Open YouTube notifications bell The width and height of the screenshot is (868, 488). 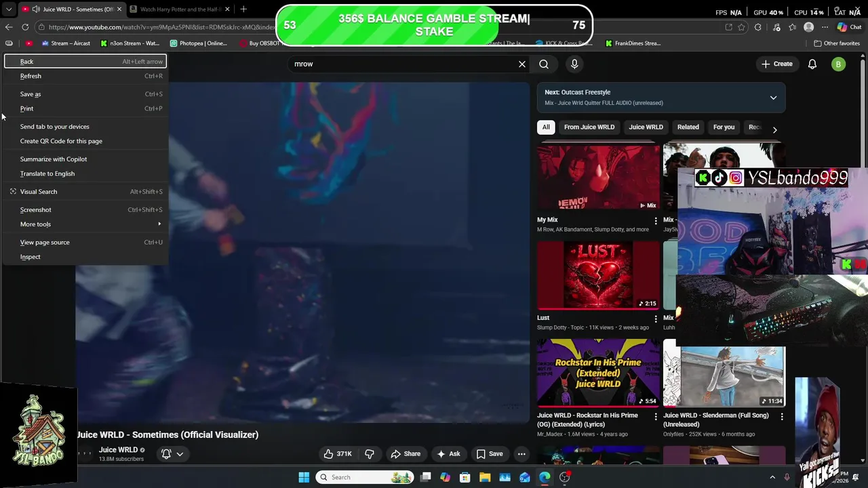pos(812,64)
